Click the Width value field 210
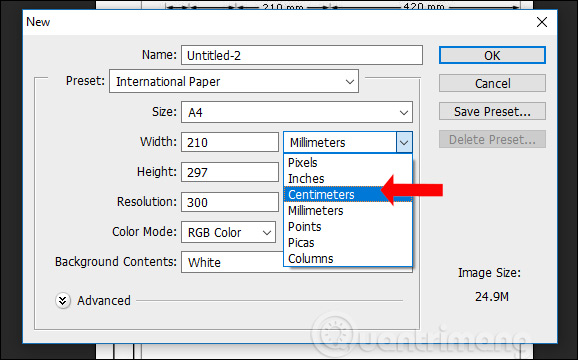 point(230,142)
